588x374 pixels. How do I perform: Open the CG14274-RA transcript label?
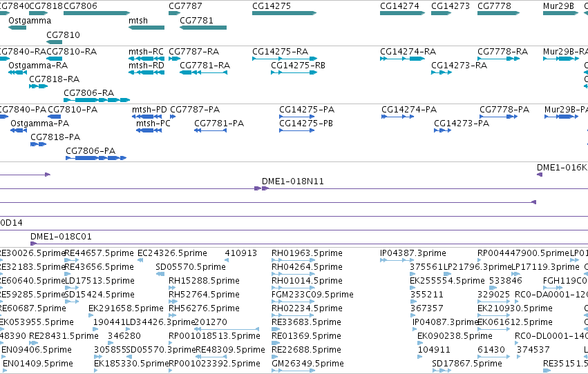pyautogui.click(x=408, y=52)
